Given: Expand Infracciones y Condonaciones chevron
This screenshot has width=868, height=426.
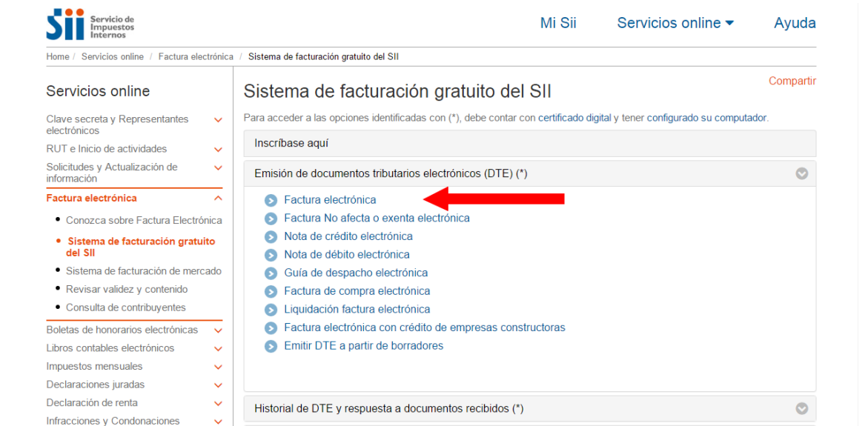Looking at the screenshot, I should (x=218, y=422).
